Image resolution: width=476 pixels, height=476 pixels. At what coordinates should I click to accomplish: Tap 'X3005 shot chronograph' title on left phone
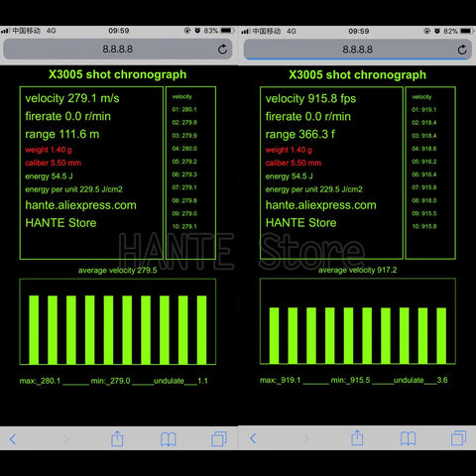(x=117, y=74)
